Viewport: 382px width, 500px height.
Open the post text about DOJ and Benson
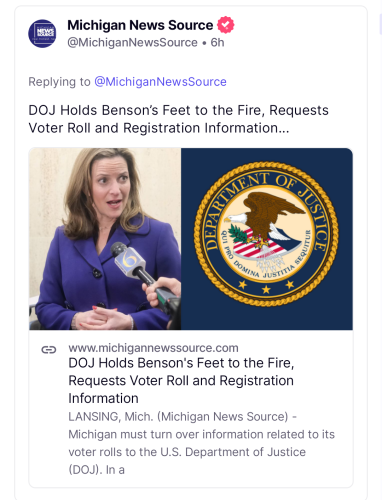pos(178,119)
